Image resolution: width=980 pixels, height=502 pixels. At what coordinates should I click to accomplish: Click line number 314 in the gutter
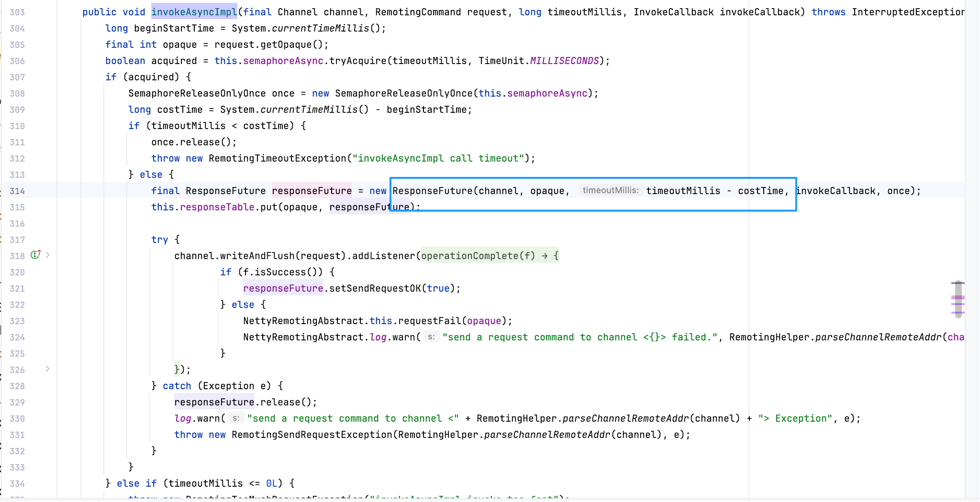[17, 191]
